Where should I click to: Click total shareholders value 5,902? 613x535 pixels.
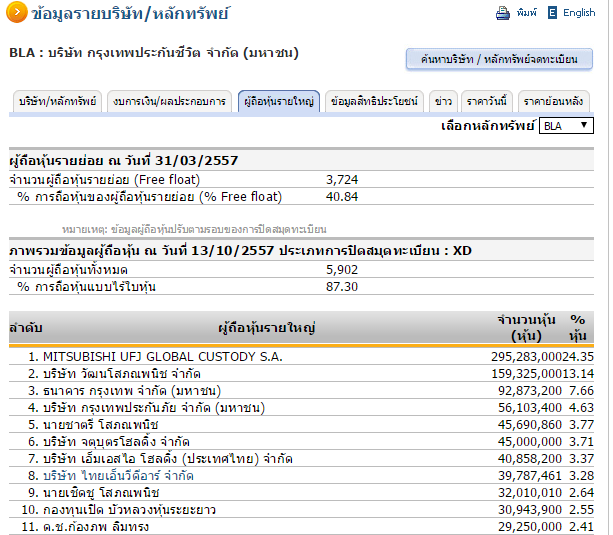(342, 270)
